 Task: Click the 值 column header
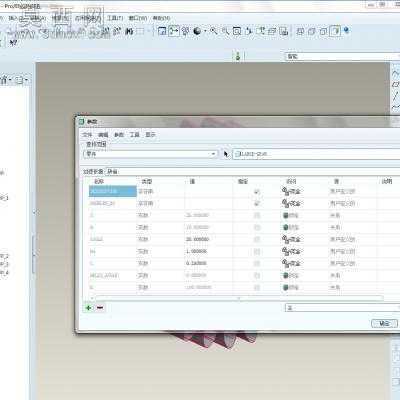(x=192, y=181)
